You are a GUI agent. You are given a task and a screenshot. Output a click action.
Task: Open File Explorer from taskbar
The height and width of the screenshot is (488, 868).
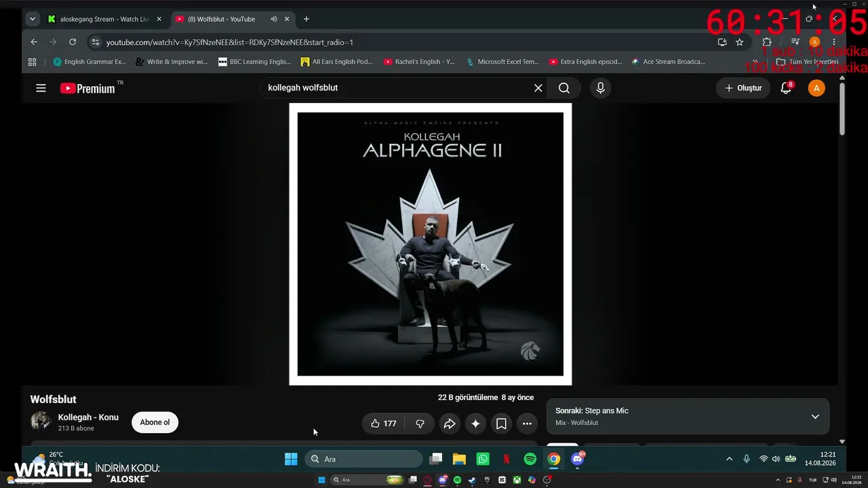pos(459,459)
